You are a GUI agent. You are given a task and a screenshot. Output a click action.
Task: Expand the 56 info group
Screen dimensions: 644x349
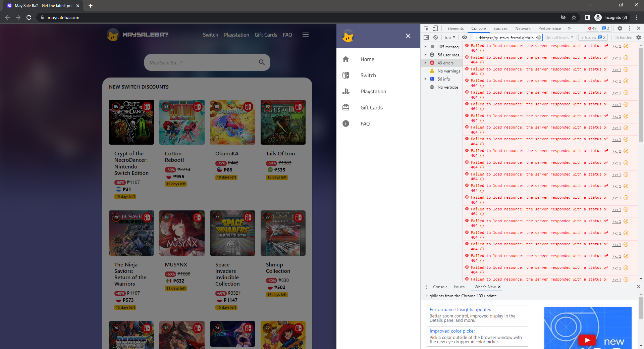[425, 79]
